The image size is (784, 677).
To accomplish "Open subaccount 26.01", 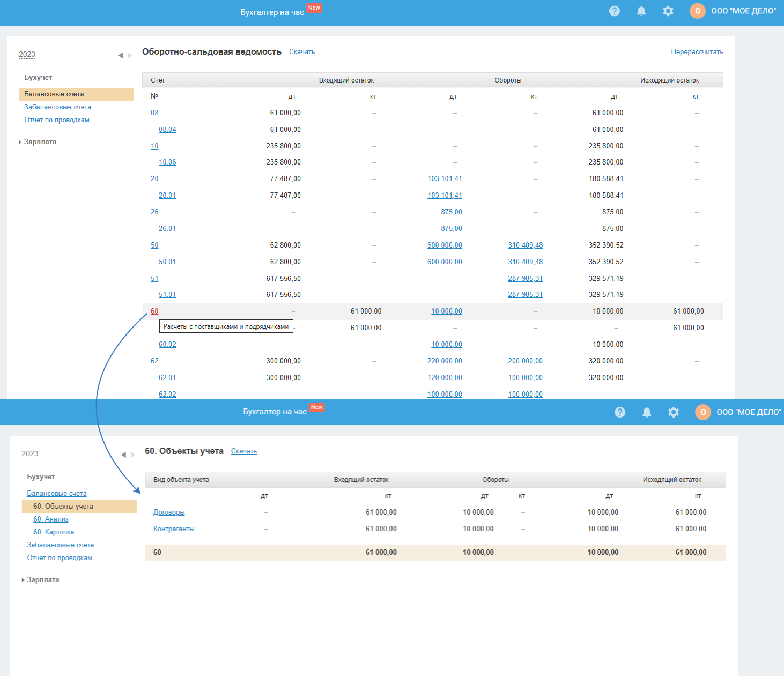I will pos(167,229).
